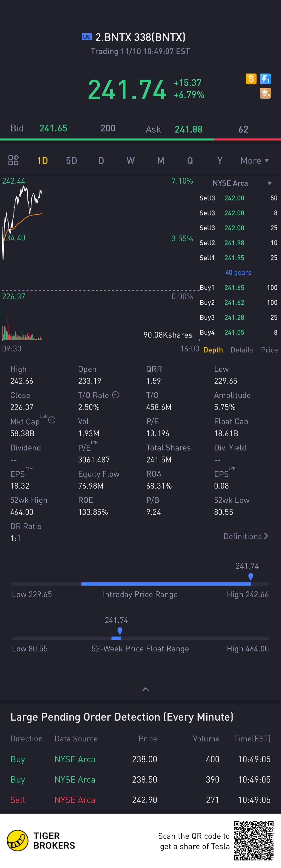Image resolution: width=281 pixels, height=868 pixels.
Task: Open the More timeframe dropdown
Action: (255, 160)
